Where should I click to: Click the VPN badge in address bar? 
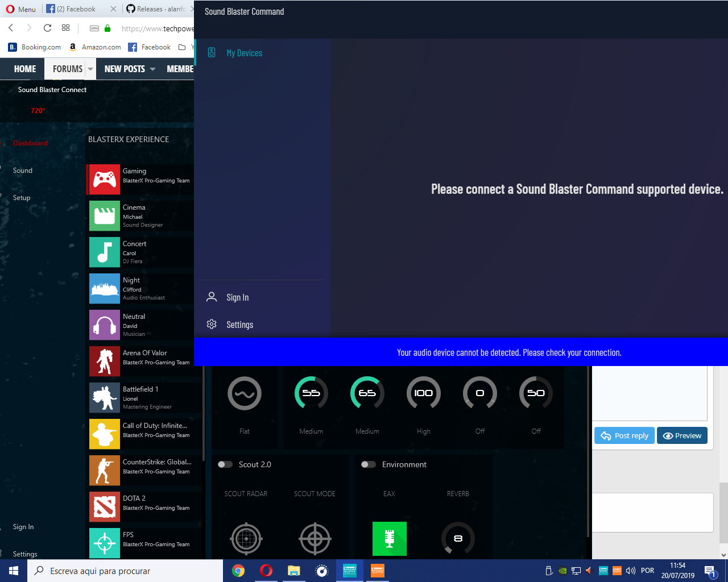(94, 28)
